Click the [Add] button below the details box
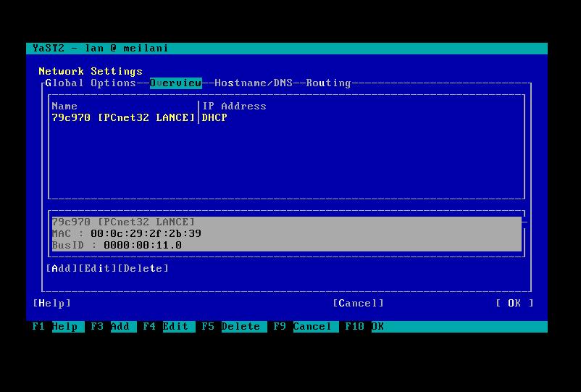Image resolution: width=581 pixels, height=392 pixels. [x=62, y=268]
